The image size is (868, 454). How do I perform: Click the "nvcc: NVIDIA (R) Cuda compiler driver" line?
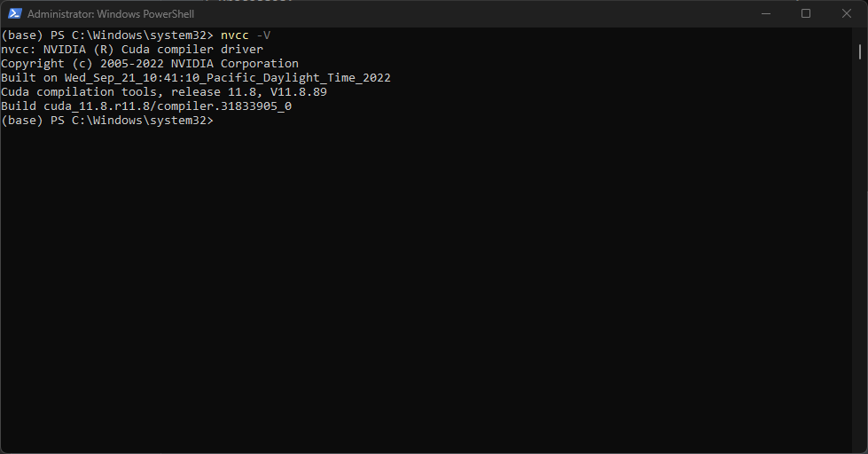pos(132,50)
